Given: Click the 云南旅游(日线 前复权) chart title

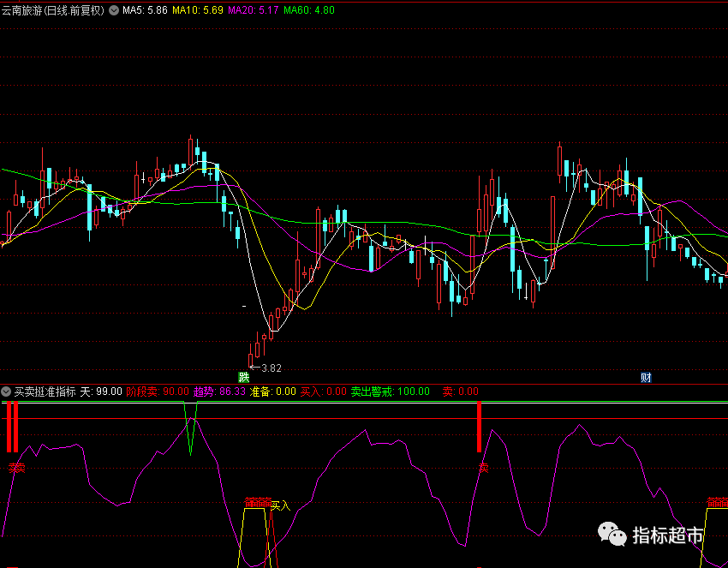Looking at the screenshot, I should click(x=53, y=11).
